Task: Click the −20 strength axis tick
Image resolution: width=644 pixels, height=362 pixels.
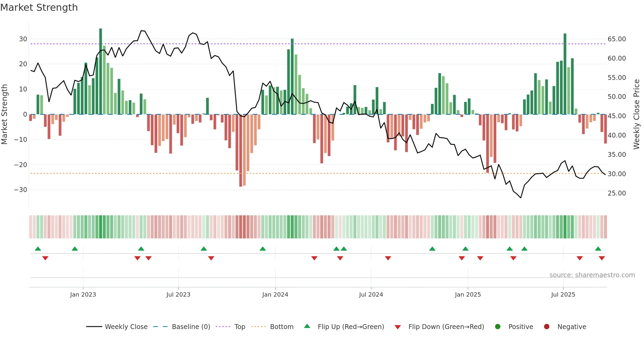Action: coord(21,165)
